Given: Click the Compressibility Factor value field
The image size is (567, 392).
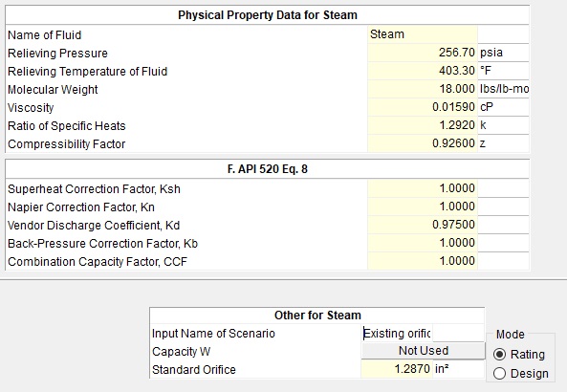Looking at the screenshot, I should tap(423, 143).
